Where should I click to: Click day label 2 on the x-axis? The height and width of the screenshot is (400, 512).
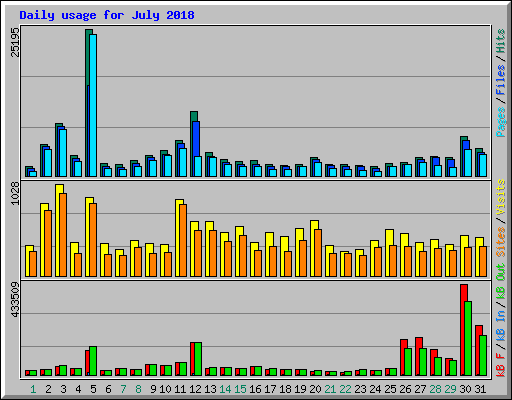click(48, 389)
